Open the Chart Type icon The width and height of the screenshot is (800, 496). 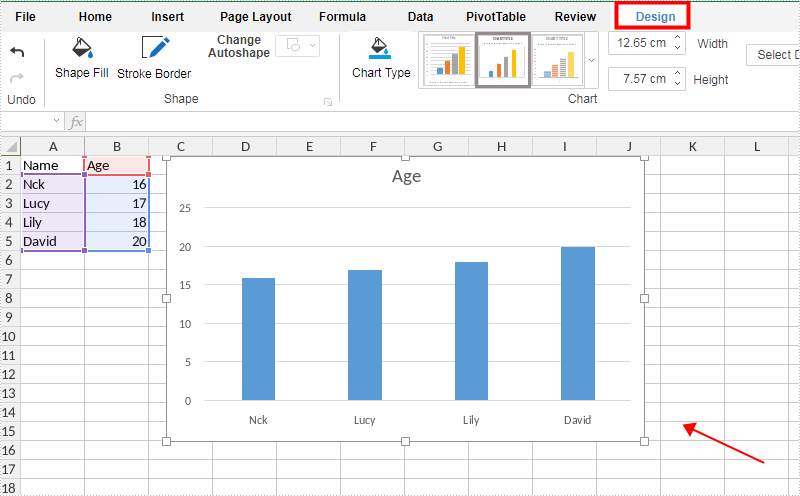pyautogui.click(x=380, y=48)
